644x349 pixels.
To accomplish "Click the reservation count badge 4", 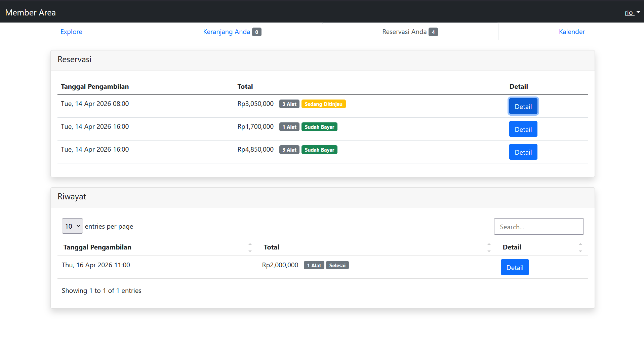I will tap(433, 32).
